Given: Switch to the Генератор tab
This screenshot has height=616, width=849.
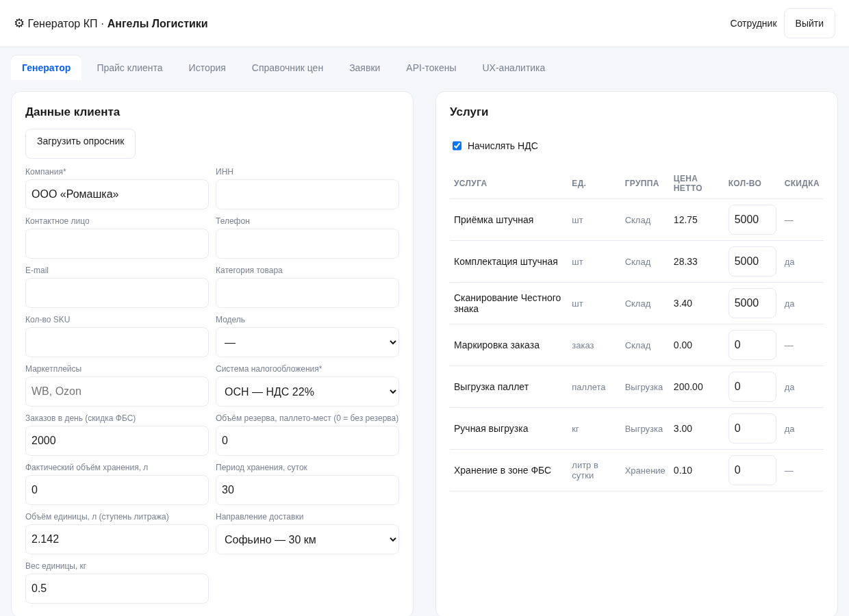Looking at the screenshot, I should [46, 68].
